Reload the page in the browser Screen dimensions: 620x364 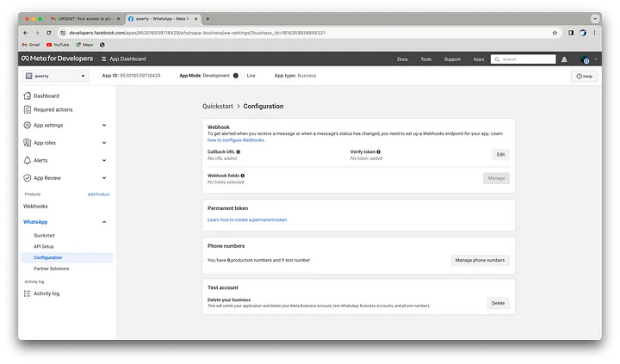[x=48, y=33]
